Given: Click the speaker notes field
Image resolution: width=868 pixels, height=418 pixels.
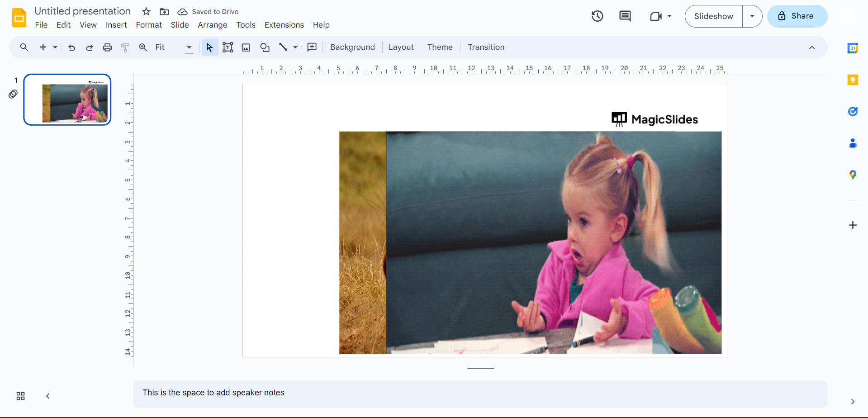Looking at the screenshot, I should click(x=479, y=393).
